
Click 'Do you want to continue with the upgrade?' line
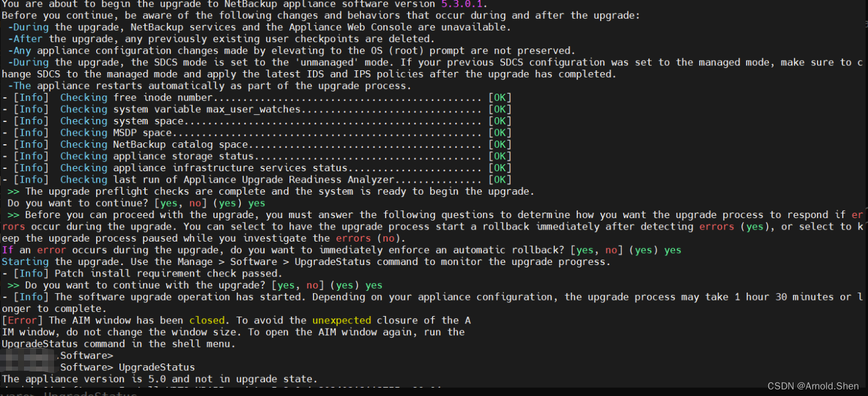[195, 285]
